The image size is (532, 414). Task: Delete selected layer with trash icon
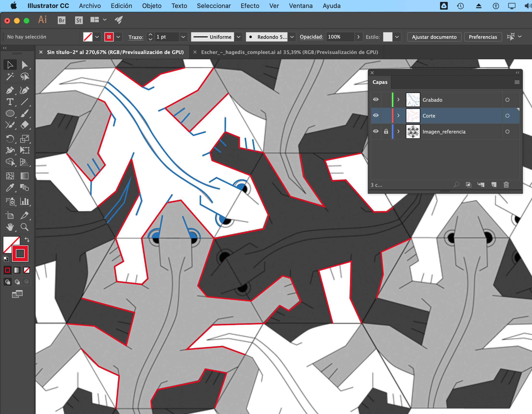[506, 185]
